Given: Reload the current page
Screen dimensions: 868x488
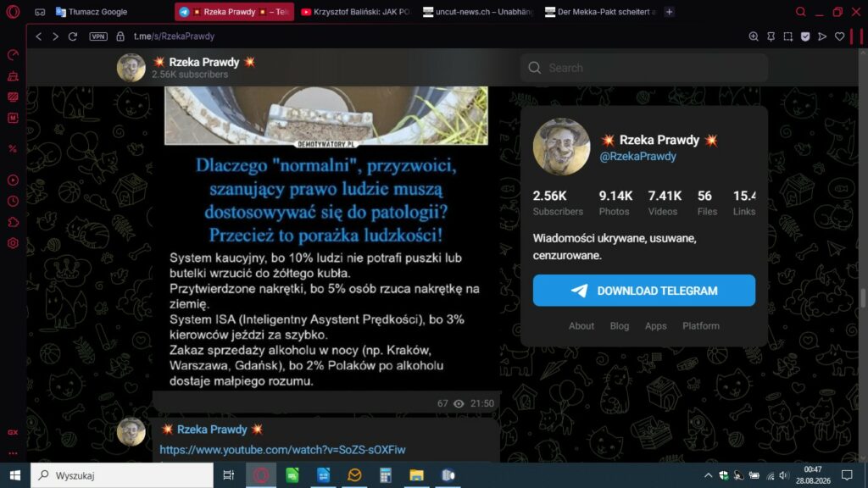Looking at the screenshot, I should pyautogui.click(x=73, y=36).
